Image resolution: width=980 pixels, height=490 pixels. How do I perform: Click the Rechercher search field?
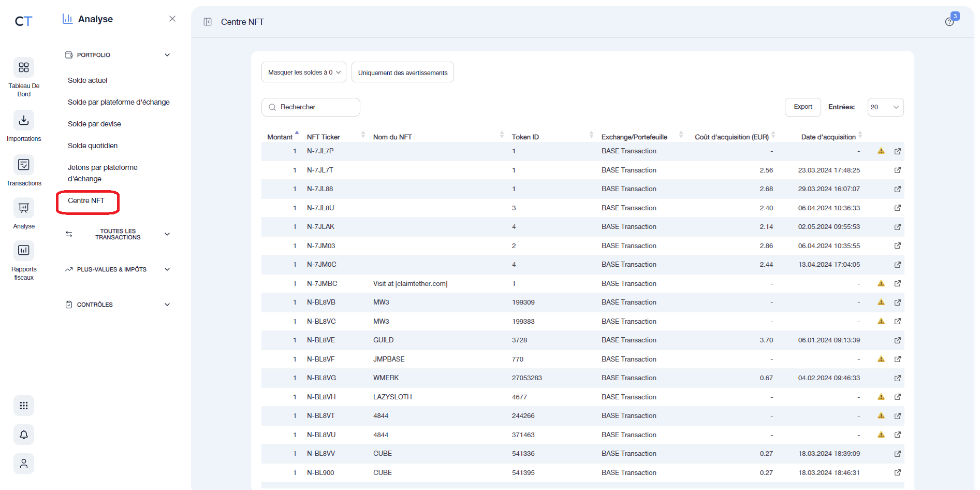click(x=311, y=107)
